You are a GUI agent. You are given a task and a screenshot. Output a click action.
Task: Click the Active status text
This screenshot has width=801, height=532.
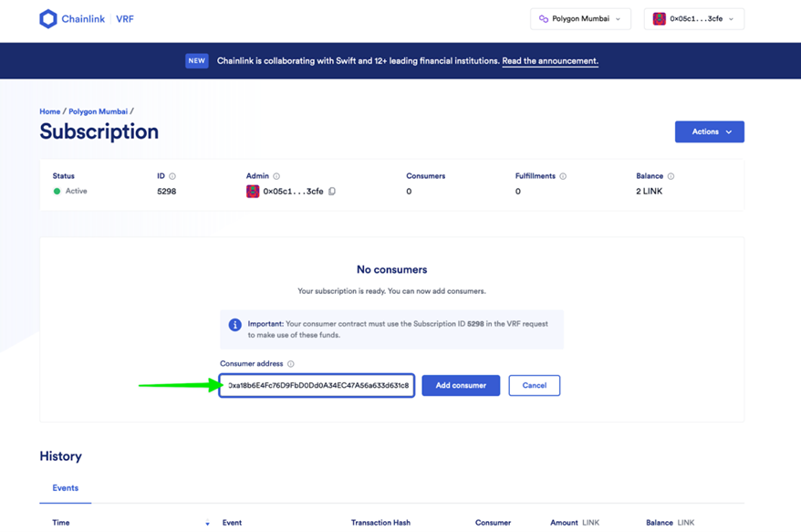pos(76,191)
